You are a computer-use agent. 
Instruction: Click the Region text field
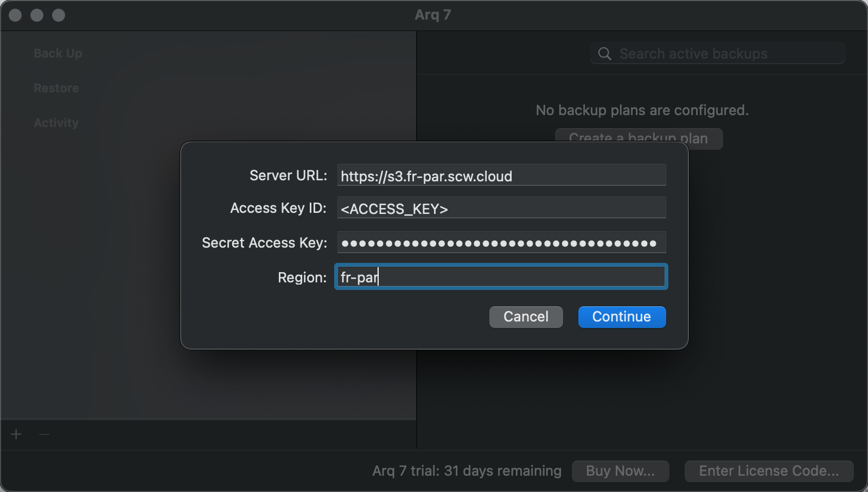[x=501, y=277]
